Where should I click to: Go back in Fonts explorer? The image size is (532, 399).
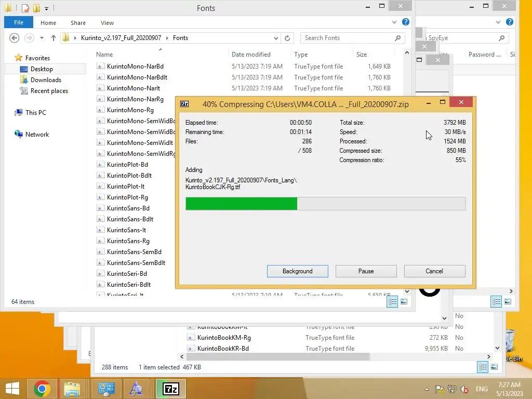14,37
